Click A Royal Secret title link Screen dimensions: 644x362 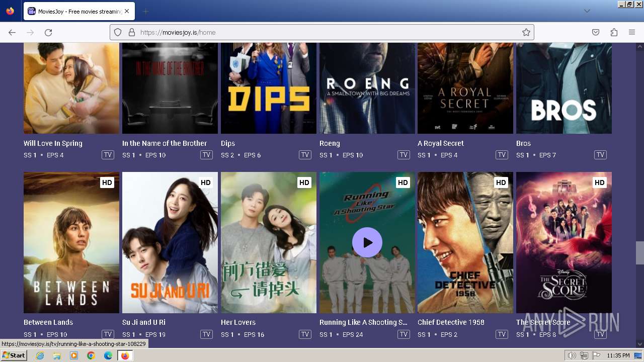click(441, 143)
